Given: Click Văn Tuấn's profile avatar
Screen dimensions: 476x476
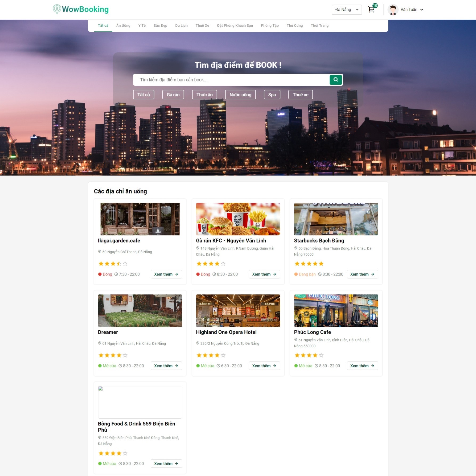Looking at the screenshot, I should [393, 10].
